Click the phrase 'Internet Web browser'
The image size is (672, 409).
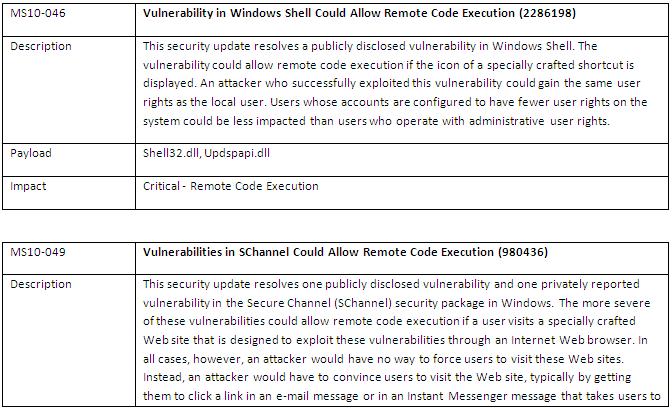[x=572, y=340]
